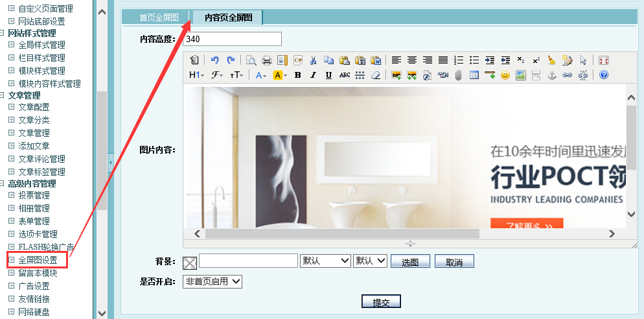Click the cut scissors icon
The image size is (644, 319).
click(313, 60)
